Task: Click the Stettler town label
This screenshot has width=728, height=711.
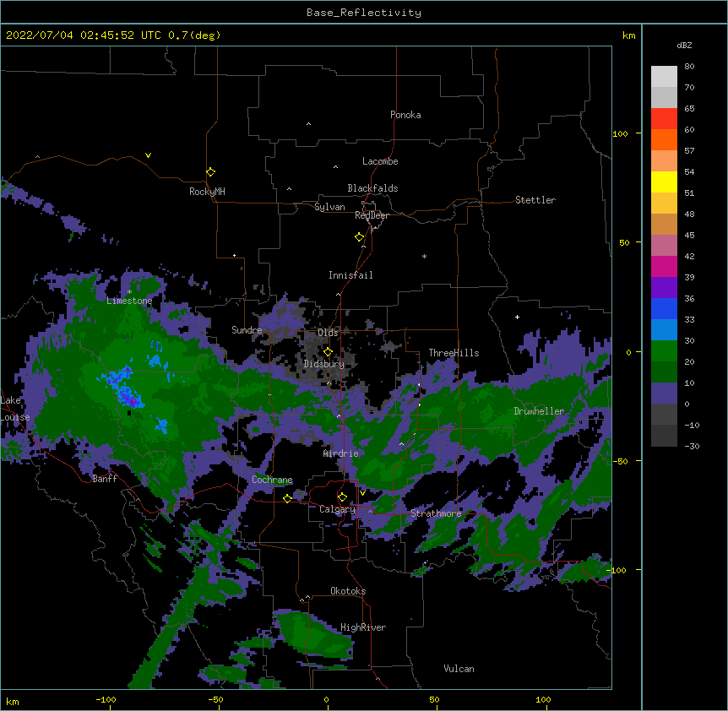Action: (x=535, y=200)
